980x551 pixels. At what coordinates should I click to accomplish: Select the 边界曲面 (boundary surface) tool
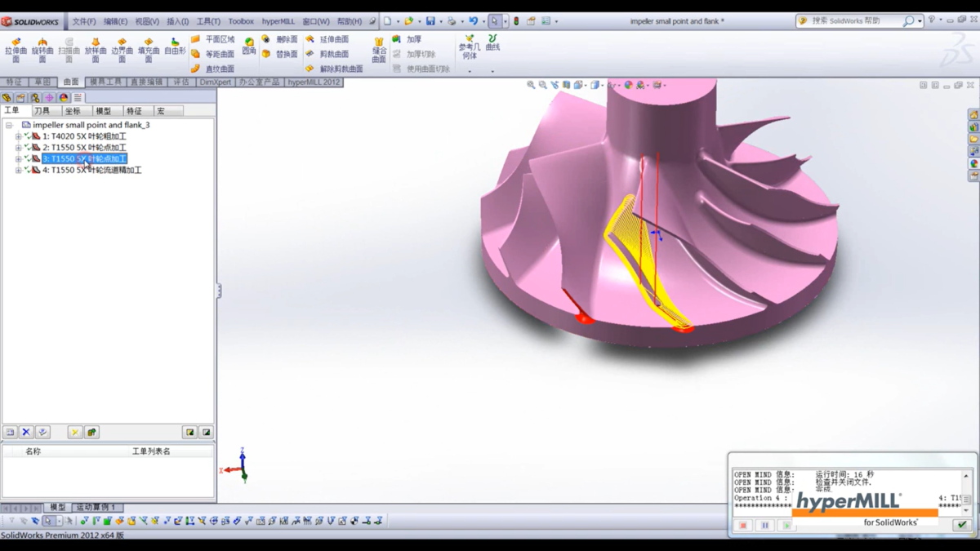[x=122, y=49]
